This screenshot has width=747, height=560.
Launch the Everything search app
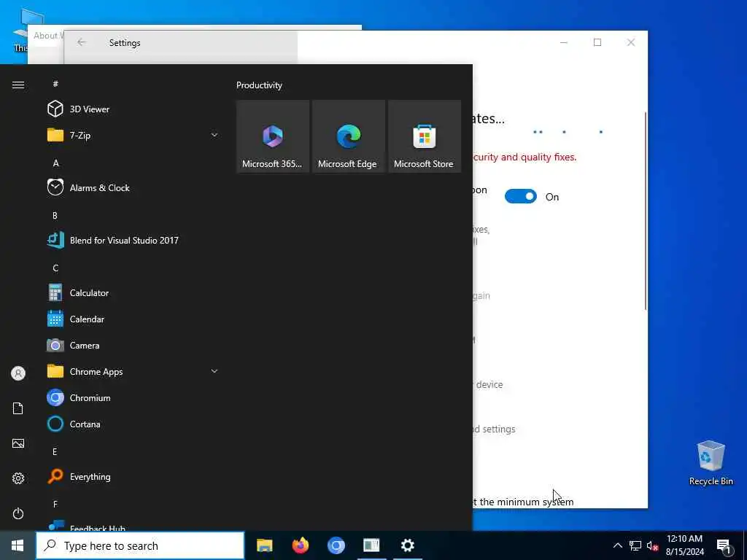click(133, 477)
